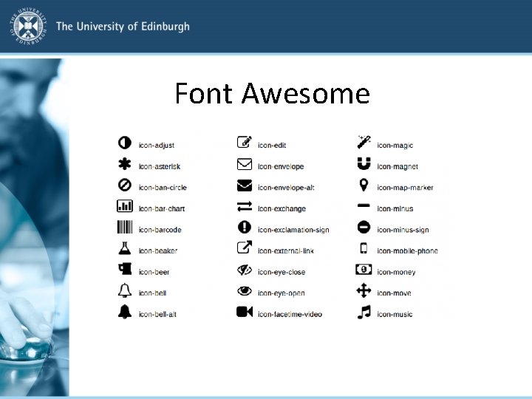Click the 'icon-eye-close' label
The image size is (532, 399).
[282, 272]
